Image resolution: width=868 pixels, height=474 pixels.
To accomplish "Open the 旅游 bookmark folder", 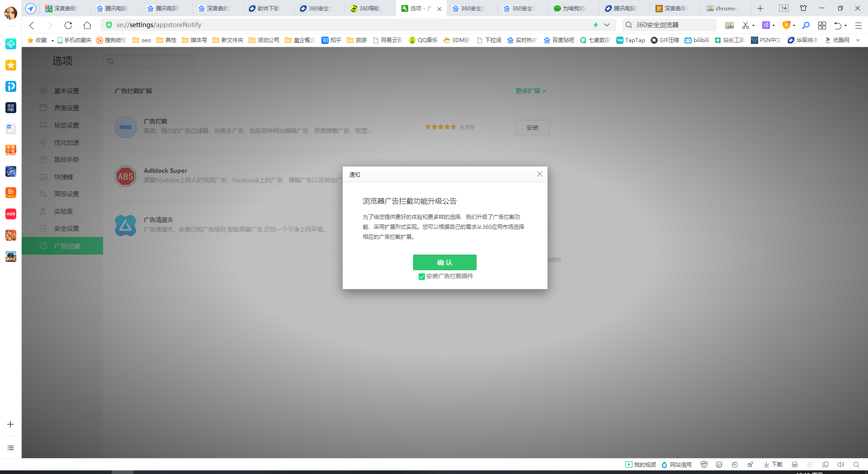I will click(357, 40).
